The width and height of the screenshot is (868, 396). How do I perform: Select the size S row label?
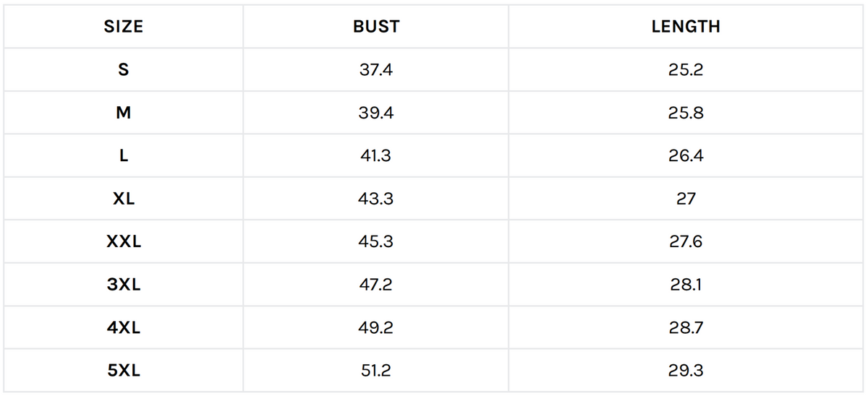point(124,70)
